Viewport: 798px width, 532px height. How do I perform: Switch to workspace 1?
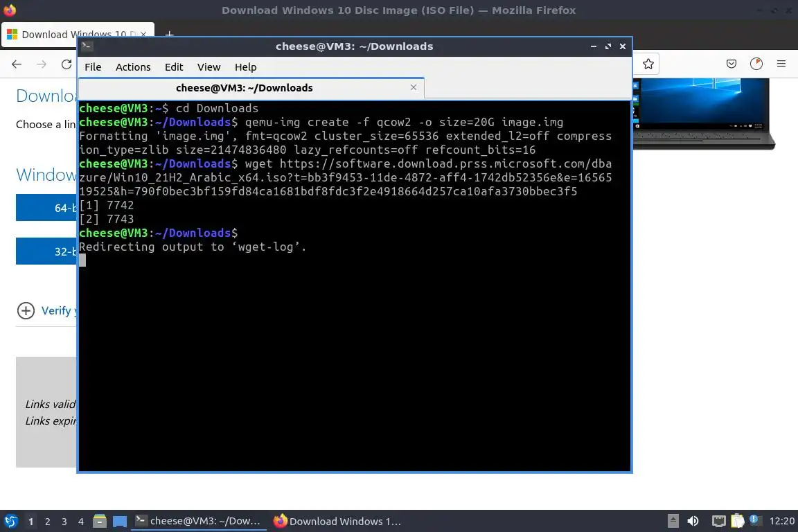click(31, 522)
